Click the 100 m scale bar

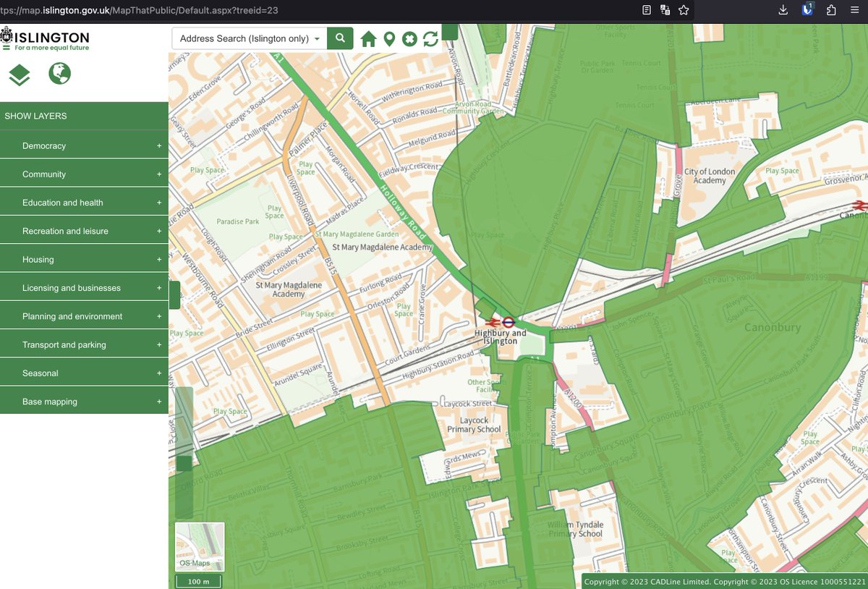tap(199, 582)
